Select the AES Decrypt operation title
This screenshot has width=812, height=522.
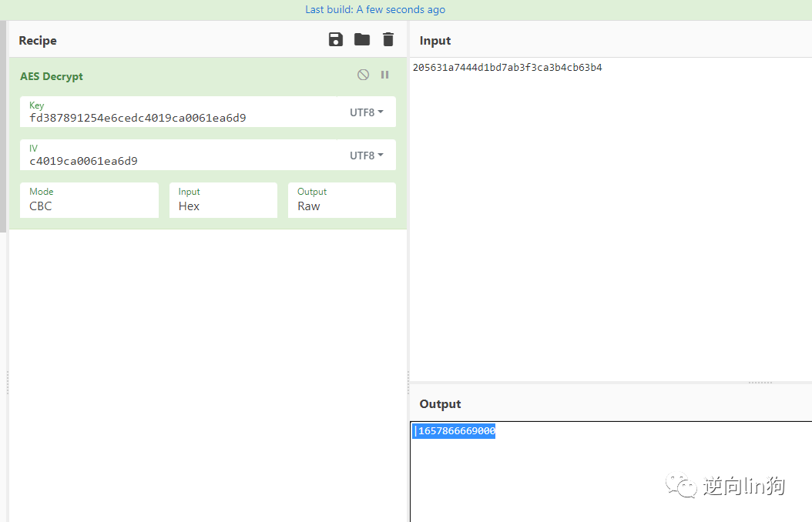[x=52, y=76]
